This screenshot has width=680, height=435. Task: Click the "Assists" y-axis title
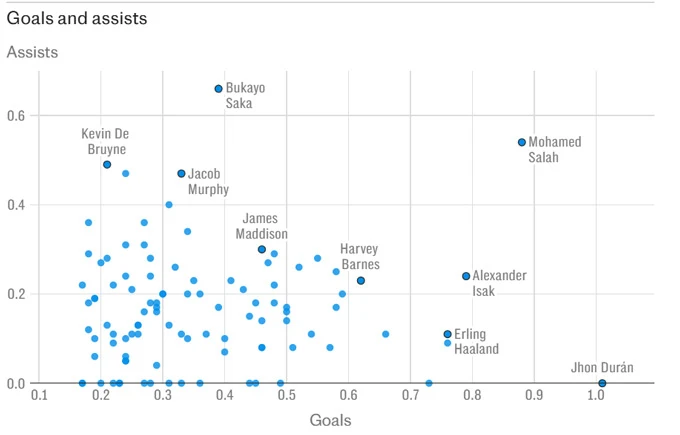click(33, 51)
